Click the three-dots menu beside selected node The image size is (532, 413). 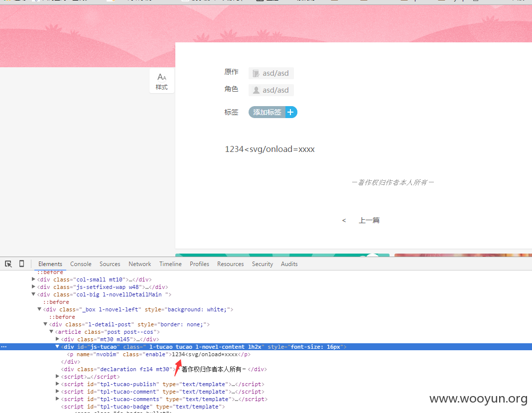3,347
